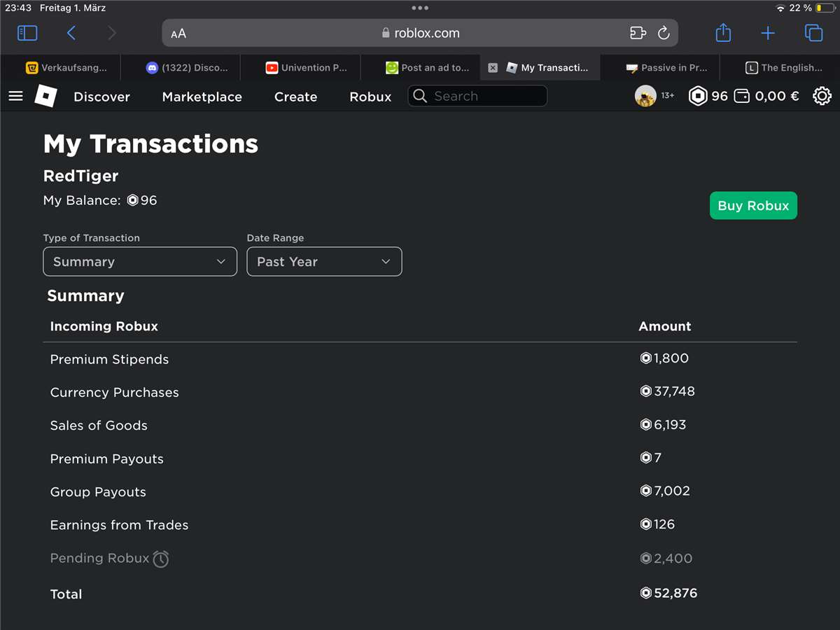This screenshot has height=630, width=840.
Task: Click the Incoming Robux column header
Action: tap(104, 326)
